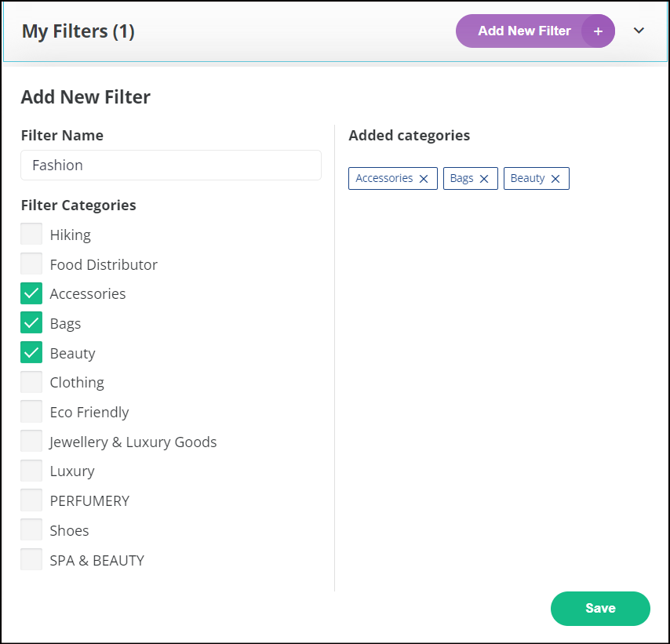Remove the Accessories category tag
This screenshot has height=644, width=670.
(424, 179)
